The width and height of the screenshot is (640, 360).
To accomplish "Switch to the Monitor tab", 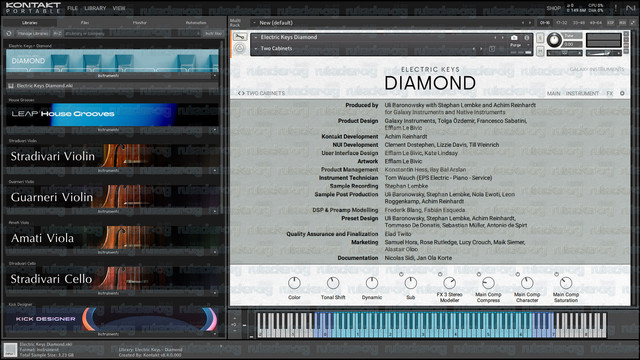I will point(140,23).
